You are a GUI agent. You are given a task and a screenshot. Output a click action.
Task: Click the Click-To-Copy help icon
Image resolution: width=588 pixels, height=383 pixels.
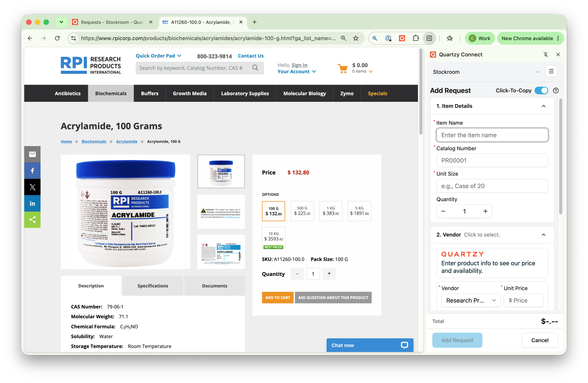coord(556,90)
